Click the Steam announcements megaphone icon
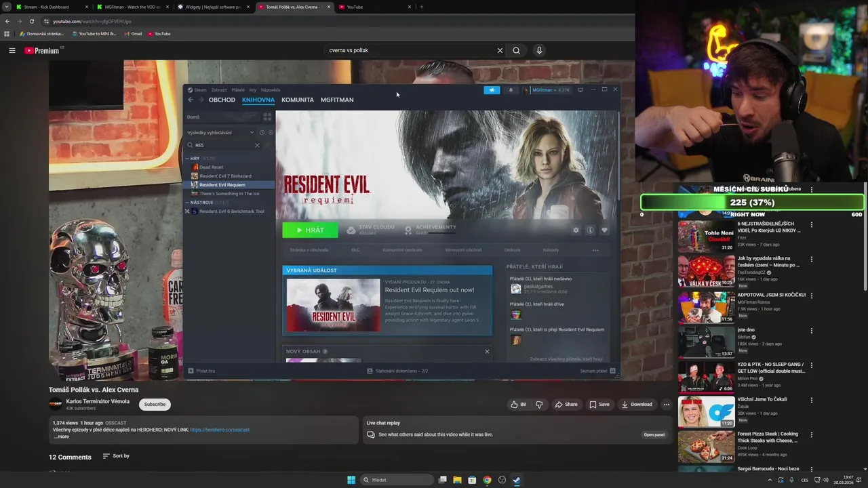The height and width of the screenshot is (488, 868). pyautogui.click(x=492, y=89)
